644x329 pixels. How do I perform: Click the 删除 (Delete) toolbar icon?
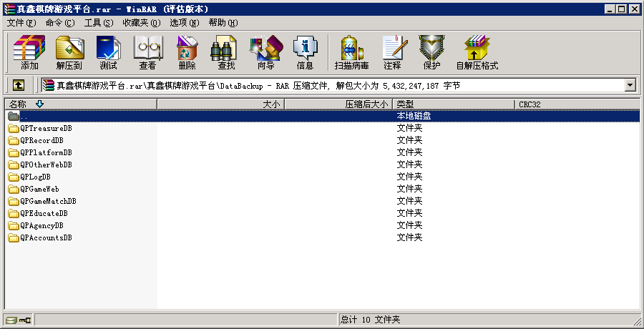187,52
